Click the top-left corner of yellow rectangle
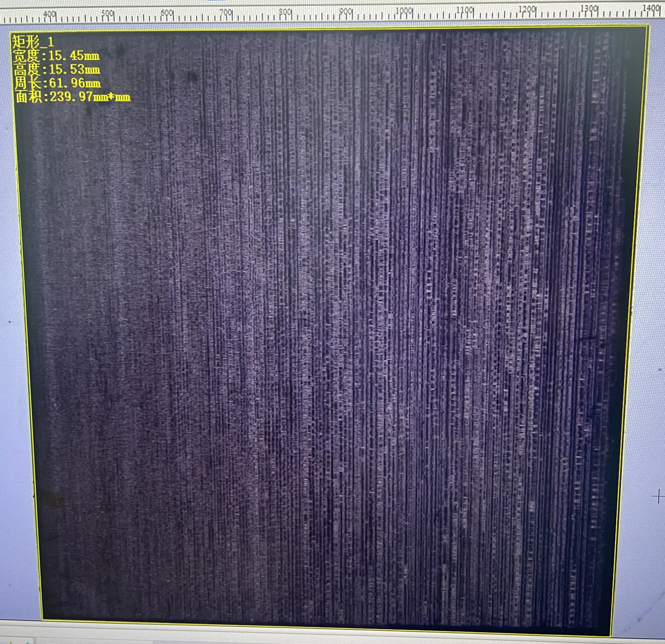 (x=10, y=32)
